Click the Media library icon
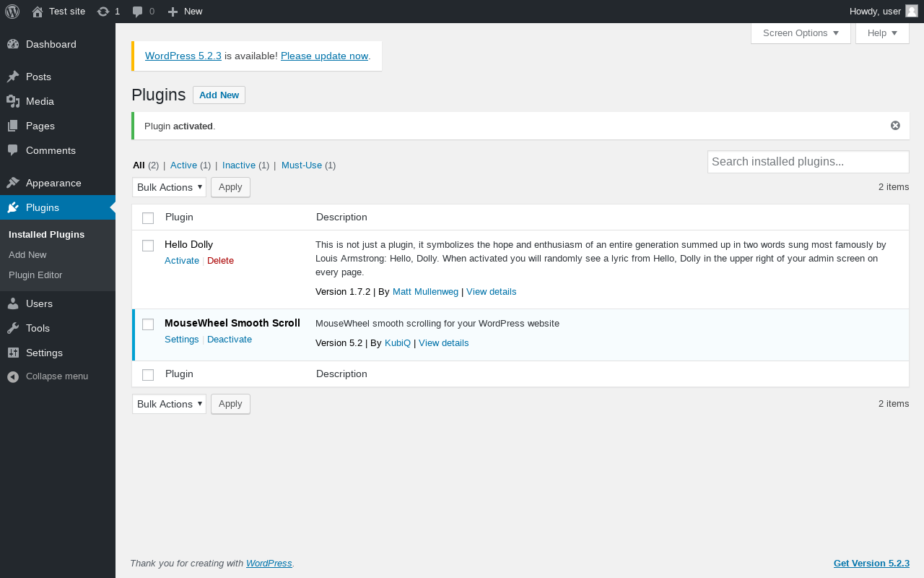Screen dimensions: 924x578 [13, 101]
